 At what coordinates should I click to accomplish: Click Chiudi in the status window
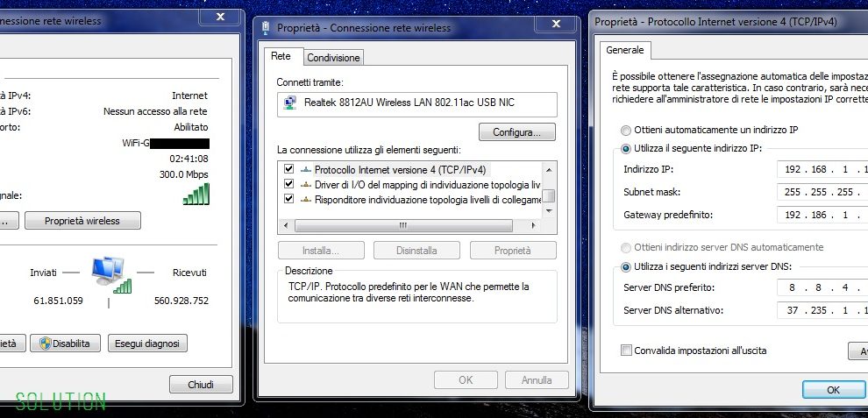pyautogui.click(x=201, y=384)
